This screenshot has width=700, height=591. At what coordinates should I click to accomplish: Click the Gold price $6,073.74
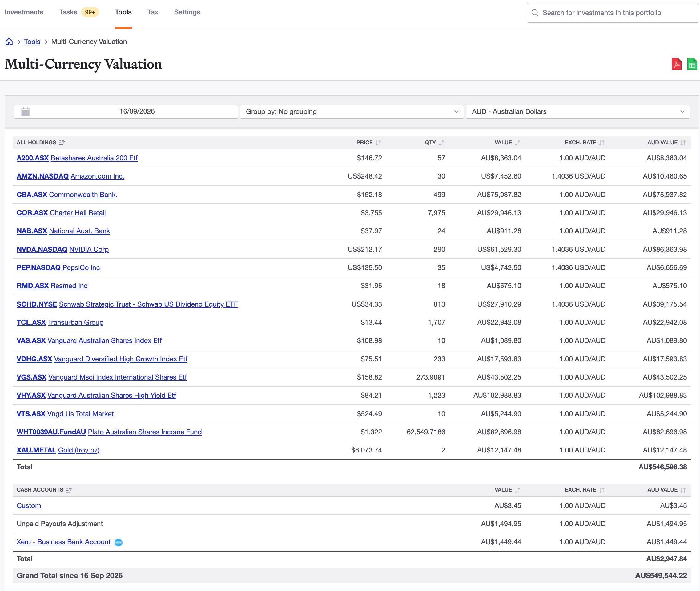(367, 450)
